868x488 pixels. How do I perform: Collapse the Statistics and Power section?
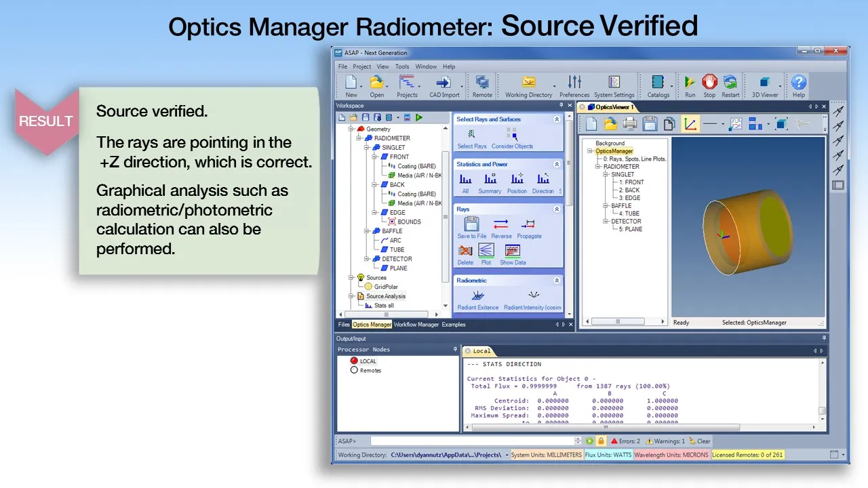(x=557, y=164)
